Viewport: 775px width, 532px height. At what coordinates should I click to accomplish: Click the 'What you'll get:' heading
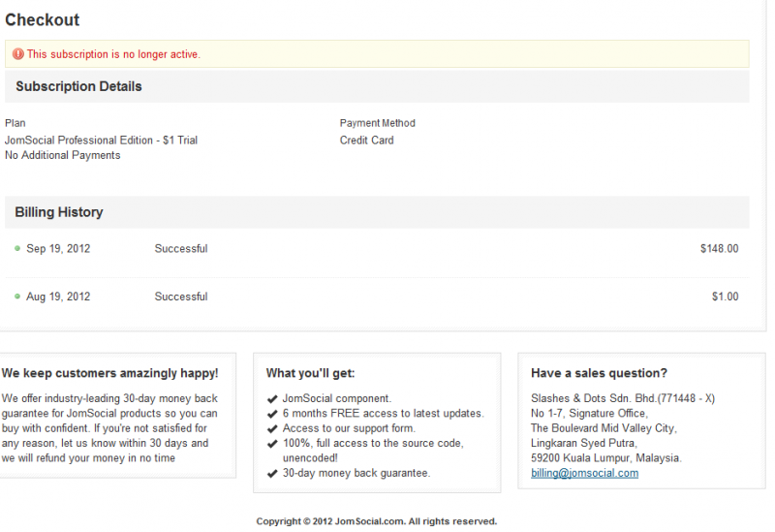click(x=310, y=373)
